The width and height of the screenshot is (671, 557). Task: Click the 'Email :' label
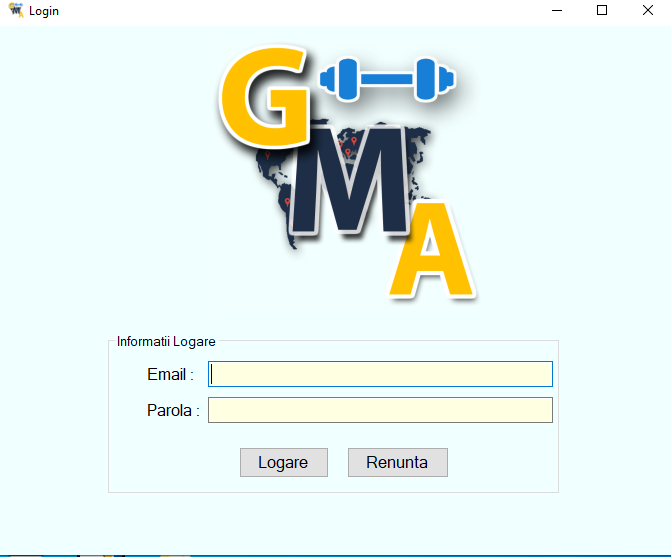click(170, 374)
